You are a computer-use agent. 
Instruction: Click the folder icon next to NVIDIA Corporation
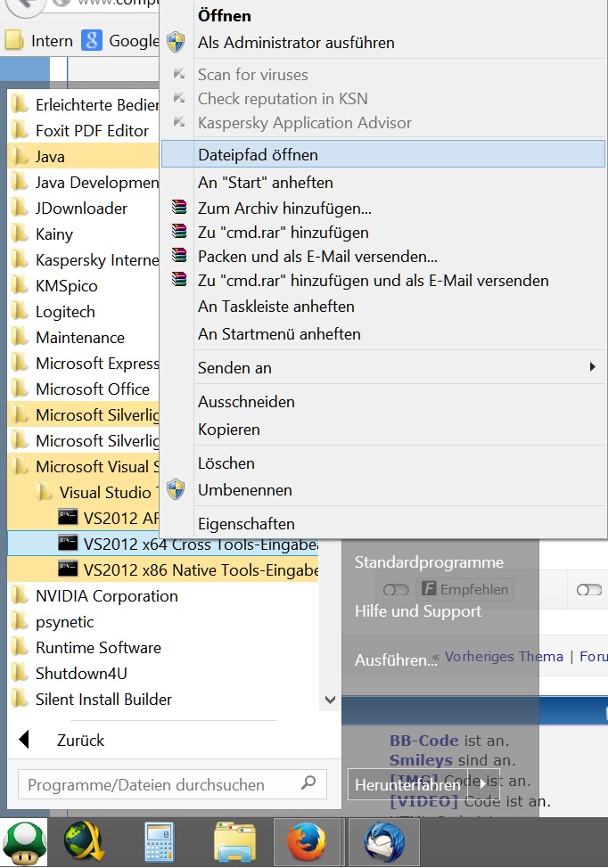[x=20, y=595]
